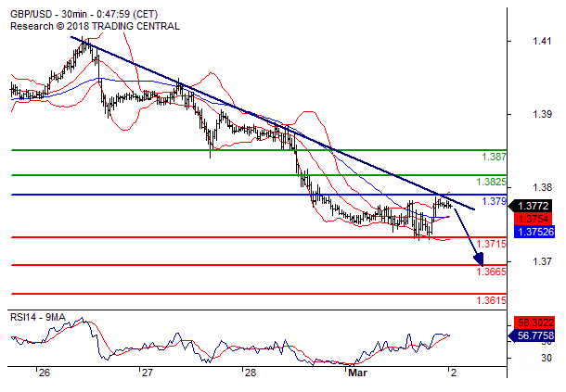Click the date label 2 on time axis
566x392 pixels.
(x=454, y=373)
